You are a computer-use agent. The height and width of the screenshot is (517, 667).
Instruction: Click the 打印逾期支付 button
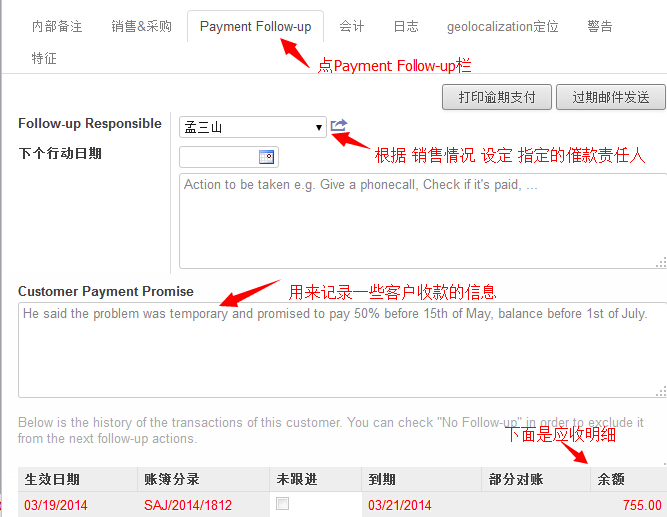click(497, 97)
